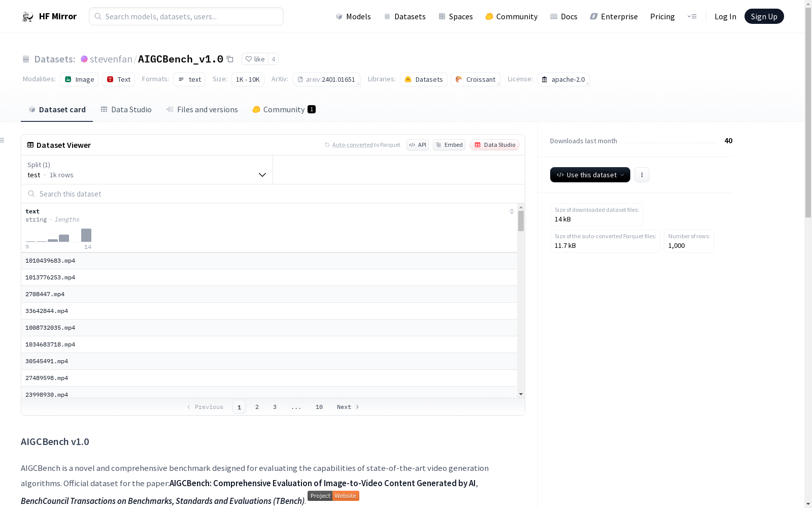The width and height of the screenshot is (812, 508).
Task: Open the arxiv:2401.01651 tag
Action: click(327, 79)
